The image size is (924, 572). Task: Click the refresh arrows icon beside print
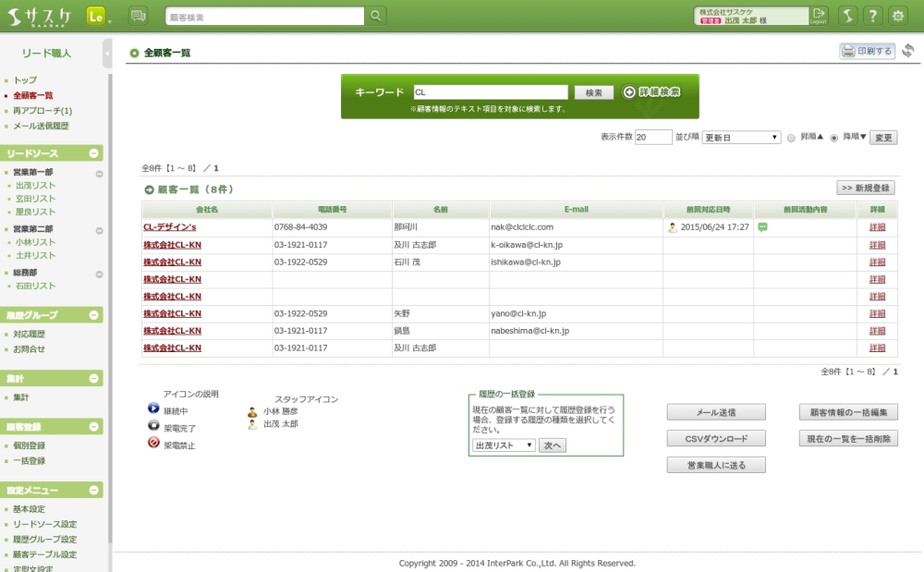click(x=908, y=51)
